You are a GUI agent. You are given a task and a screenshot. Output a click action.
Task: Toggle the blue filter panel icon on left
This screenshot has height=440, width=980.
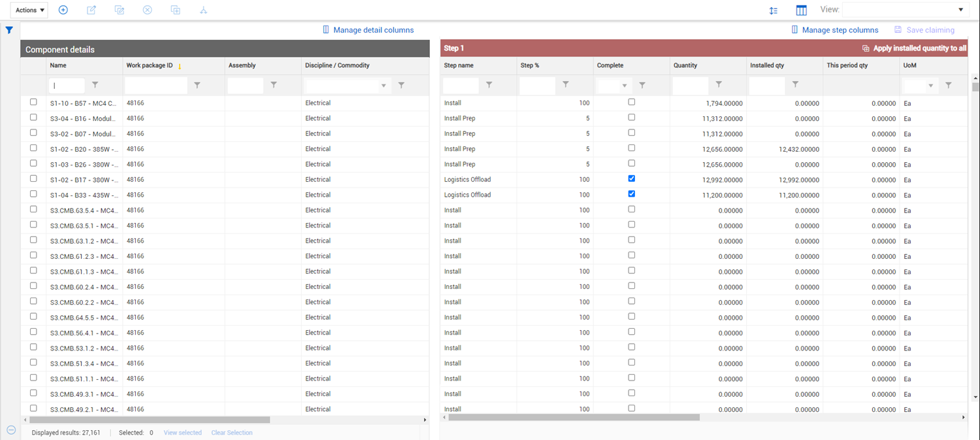click(9, 30)
